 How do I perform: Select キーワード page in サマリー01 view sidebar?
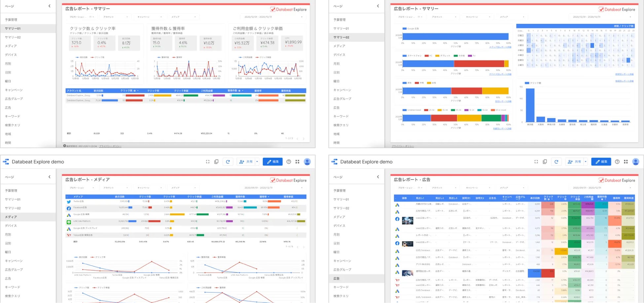[13, 116]
